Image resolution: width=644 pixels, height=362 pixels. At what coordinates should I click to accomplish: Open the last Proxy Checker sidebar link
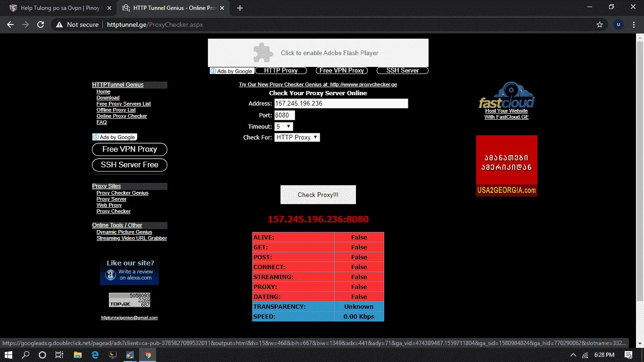tap(114, 211)
